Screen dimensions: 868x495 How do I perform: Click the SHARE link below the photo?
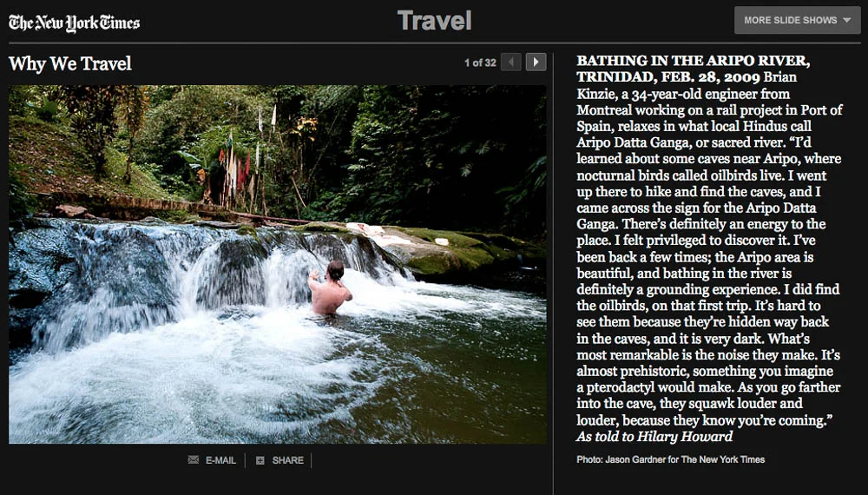coord(288,460)
